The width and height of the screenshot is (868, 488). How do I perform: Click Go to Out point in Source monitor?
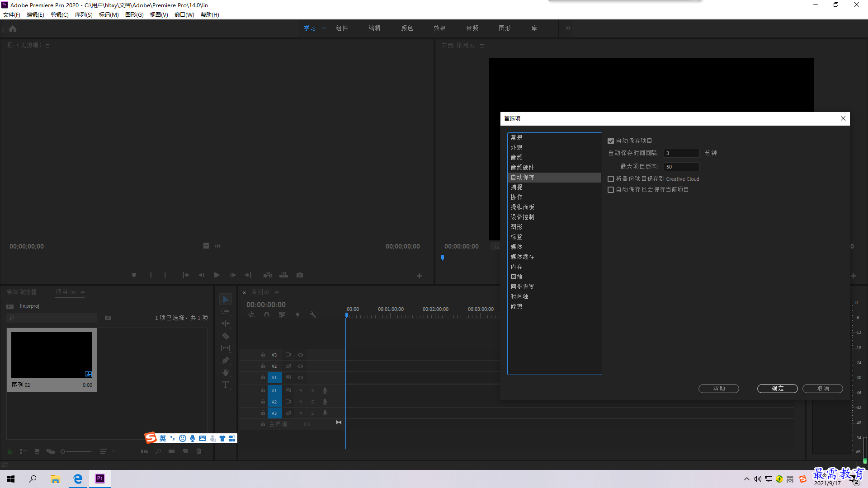pos(248,275)
